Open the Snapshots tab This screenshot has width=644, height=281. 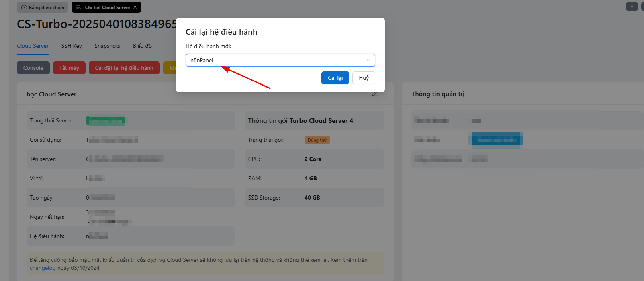pyautogui.click(x=107, y=46)
